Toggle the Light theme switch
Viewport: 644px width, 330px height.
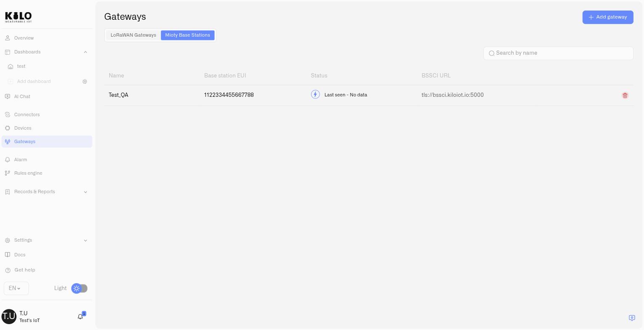point(79,288)
